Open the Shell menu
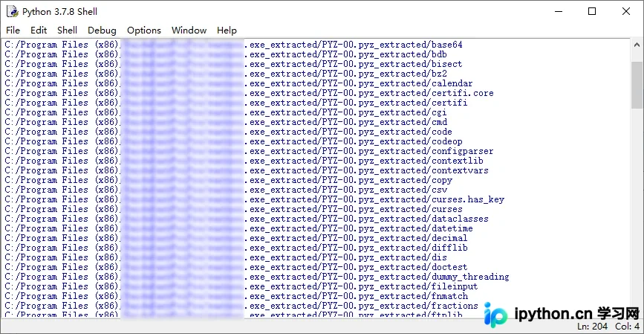The width and height of the screenshot is (644, 334). coord(68,30)
